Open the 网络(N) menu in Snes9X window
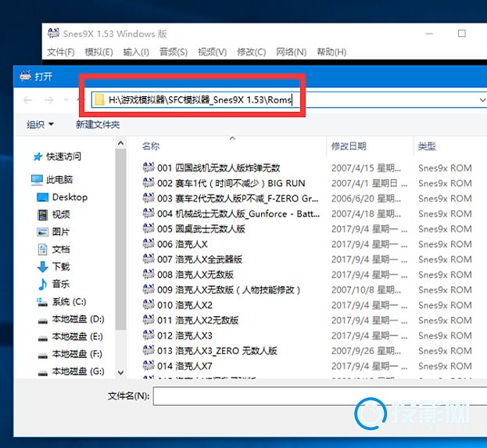487x448 pixels. click(291, 52)
